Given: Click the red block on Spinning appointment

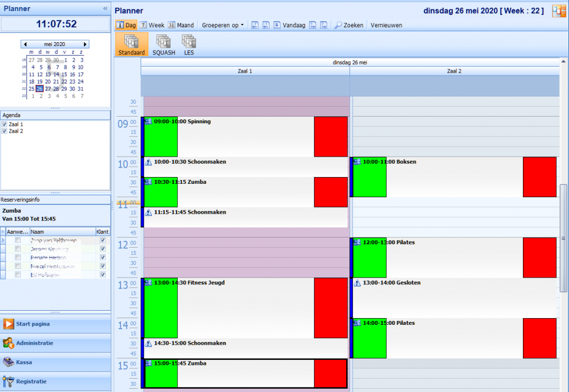Looking at the screenshot, I should click(x=331, y=137).
